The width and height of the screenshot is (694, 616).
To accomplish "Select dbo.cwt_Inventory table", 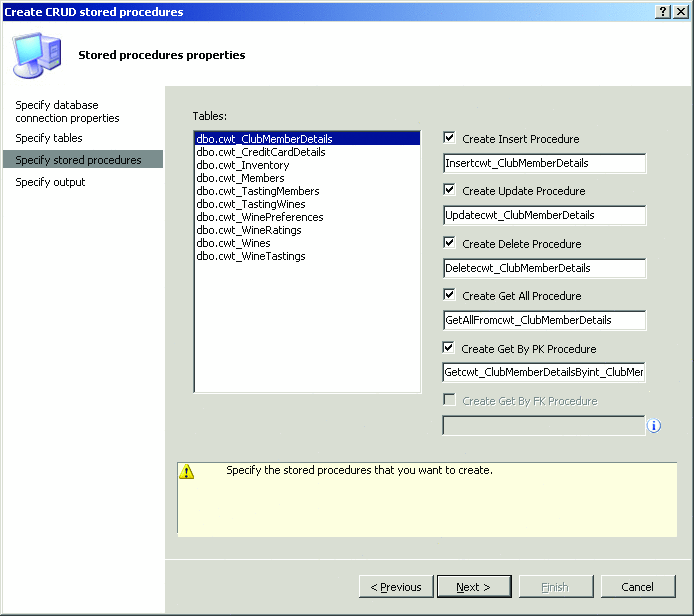I will [x=307, y=165].
